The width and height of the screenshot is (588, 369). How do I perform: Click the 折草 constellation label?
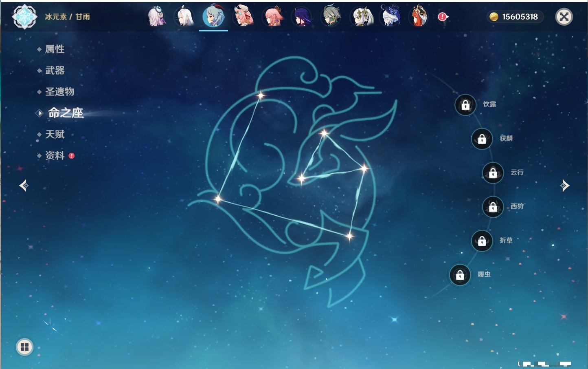point(506,241)
